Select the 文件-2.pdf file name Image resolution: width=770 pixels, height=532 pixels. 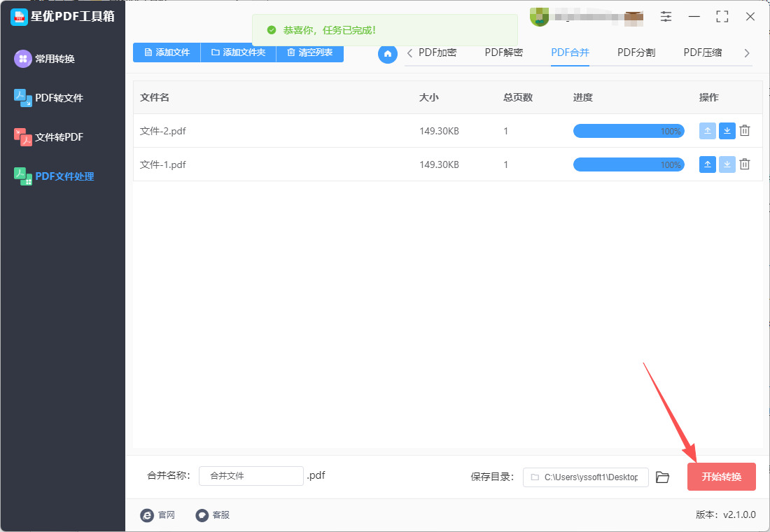tap(163, 131)
